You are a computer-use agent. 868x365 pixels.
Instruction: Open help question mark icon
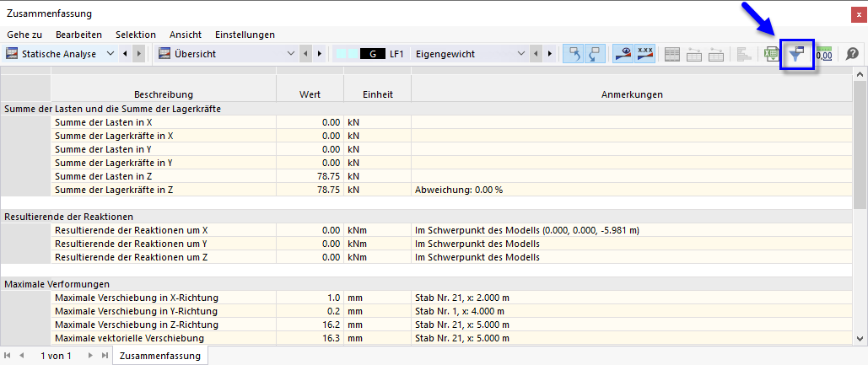tap(852, 54)
